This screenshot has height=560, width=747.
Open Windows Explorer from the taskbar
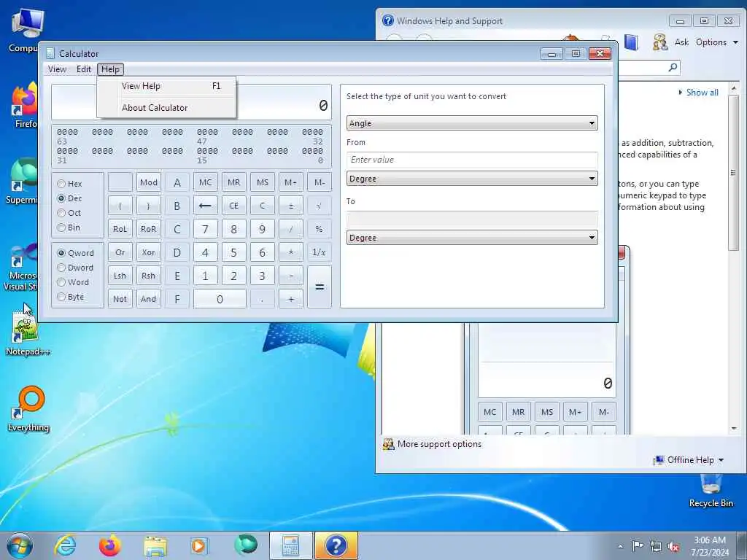coord(155,546)
